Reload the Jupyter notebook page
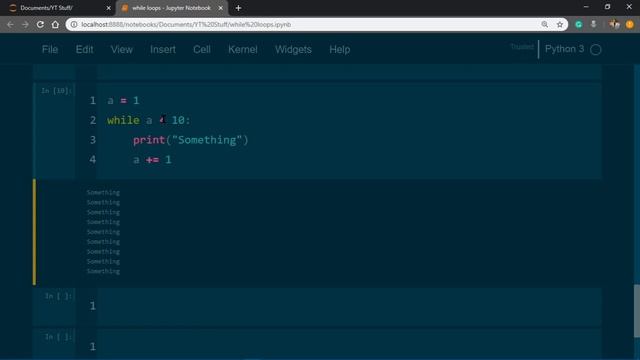 click(x=40, y=24)
